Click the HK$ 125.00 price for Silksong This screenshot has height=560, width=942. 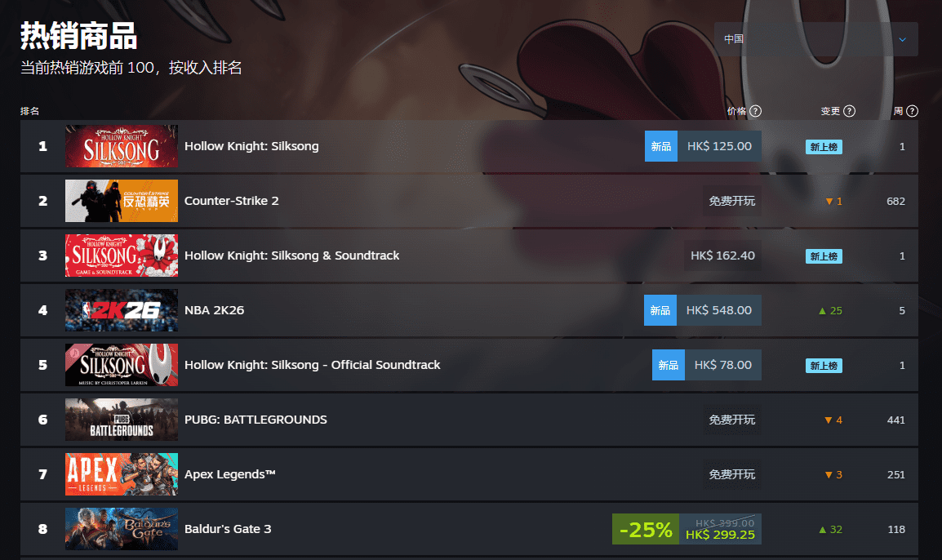[x=719, y=146]
